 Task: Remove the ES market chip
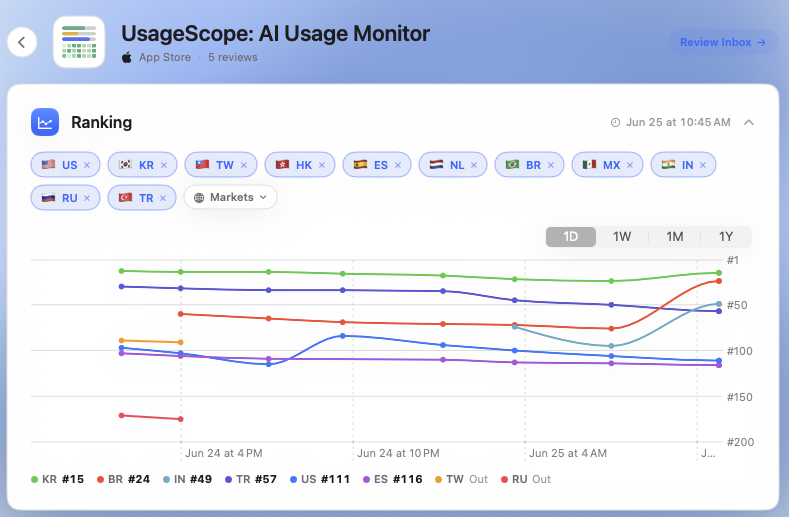click(398, 165)
